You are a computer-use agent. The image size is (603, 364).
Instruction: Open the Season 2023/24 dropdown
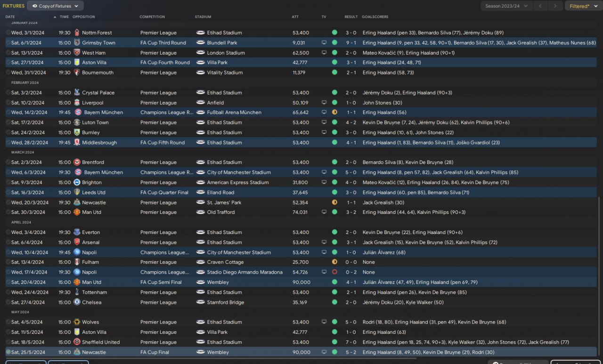tap(506, 6)
